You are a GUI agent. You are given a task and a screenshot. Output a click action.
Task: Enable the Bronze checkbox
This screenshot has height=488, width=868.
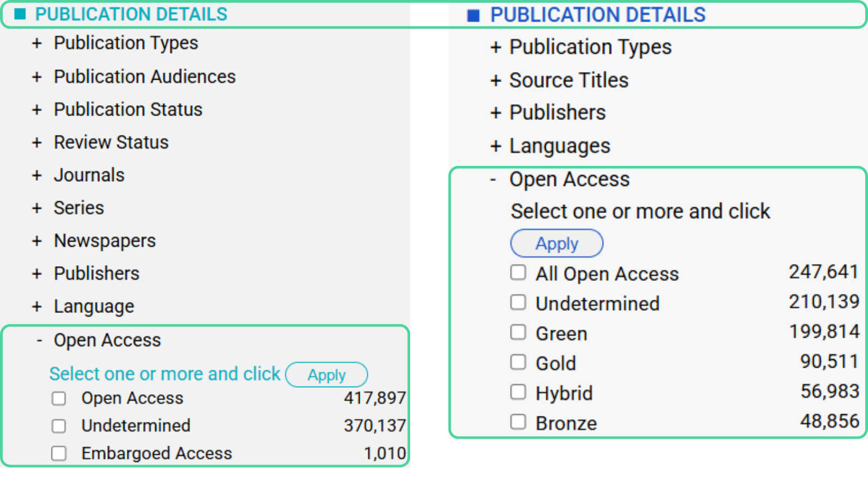pos(518,422)
